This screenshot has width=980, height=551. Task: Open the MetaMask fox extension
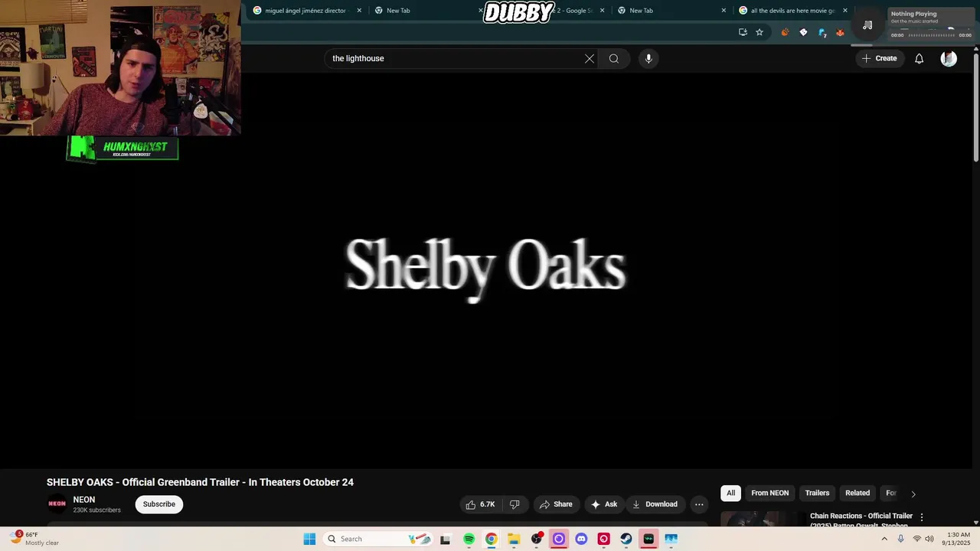[840, 32]
